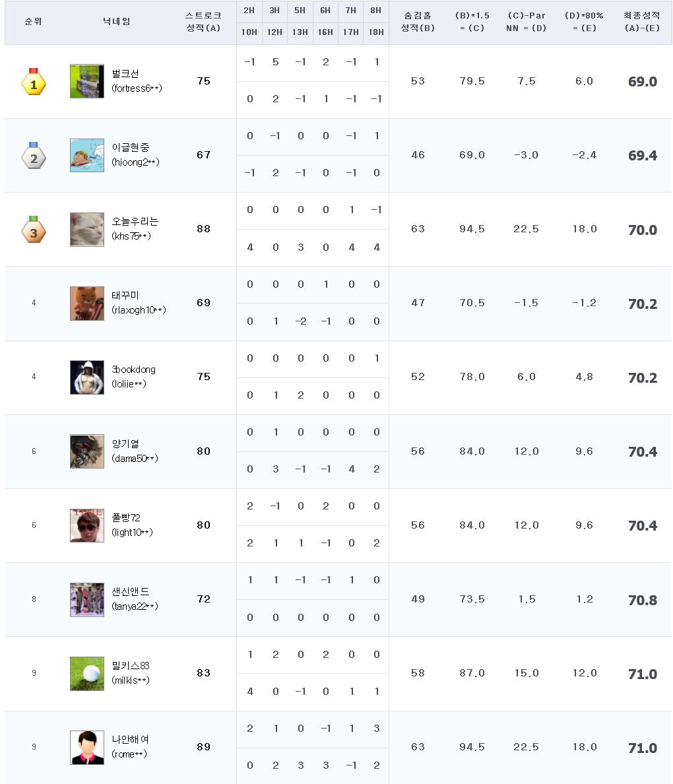This screenshot has height=784, width=673.
Task: Click 나안해여 default profile avatar
Action: [x=87, y=748]
